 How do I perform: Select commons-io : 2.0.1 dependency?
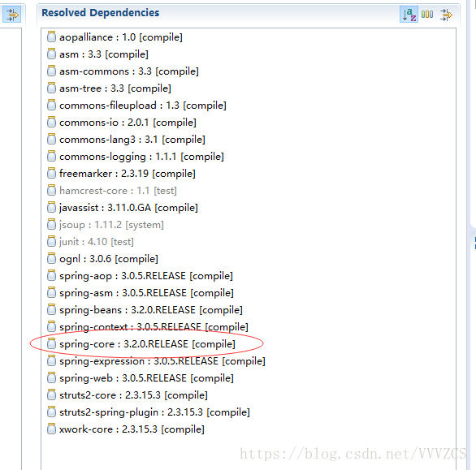point(122,123)
